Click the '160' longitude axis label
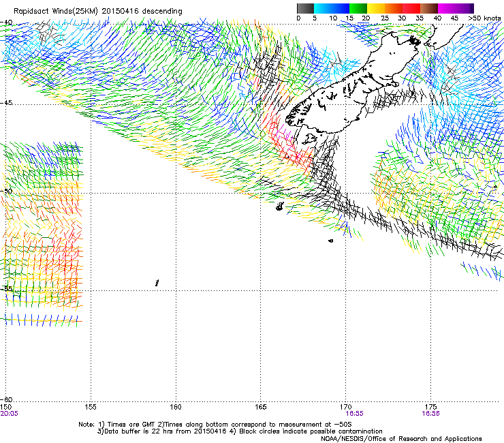504x443 pixels. point(176,407)
